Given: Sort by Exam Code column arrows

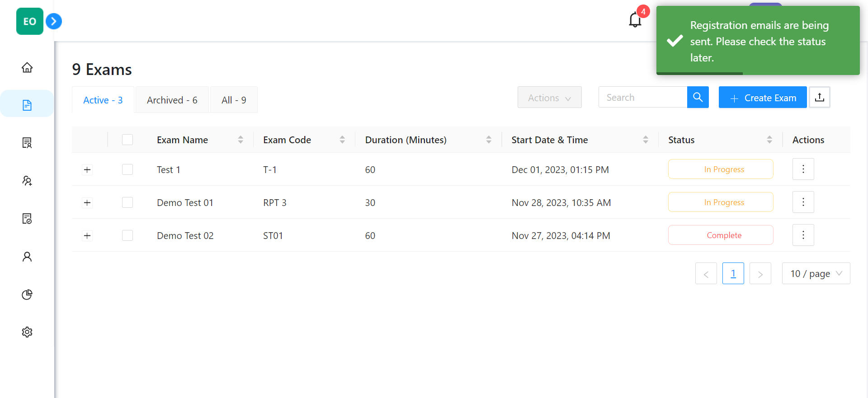Looking at the screenshot, I should pos(342,140).
